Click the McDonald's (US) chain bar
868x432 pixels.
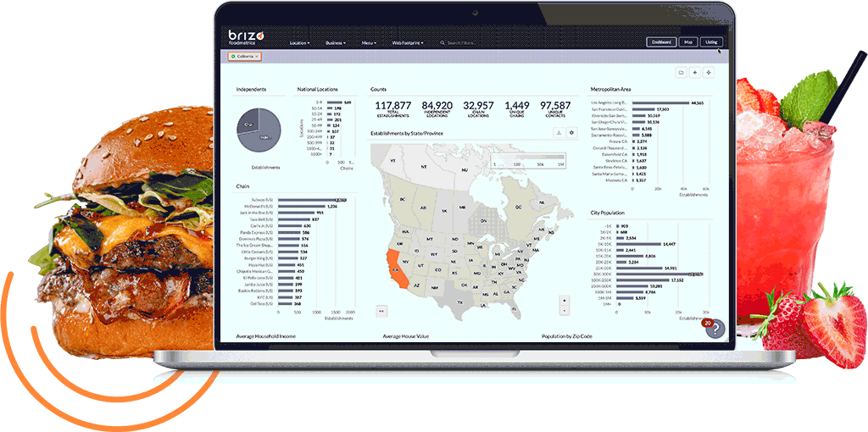click(301, 207)
